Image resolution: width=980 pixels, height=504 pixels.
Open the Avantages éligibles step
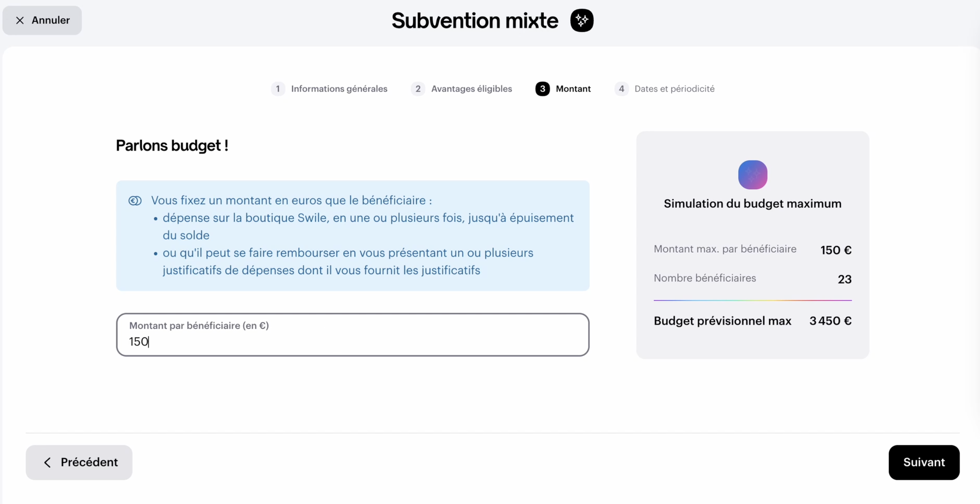[471, 89]
